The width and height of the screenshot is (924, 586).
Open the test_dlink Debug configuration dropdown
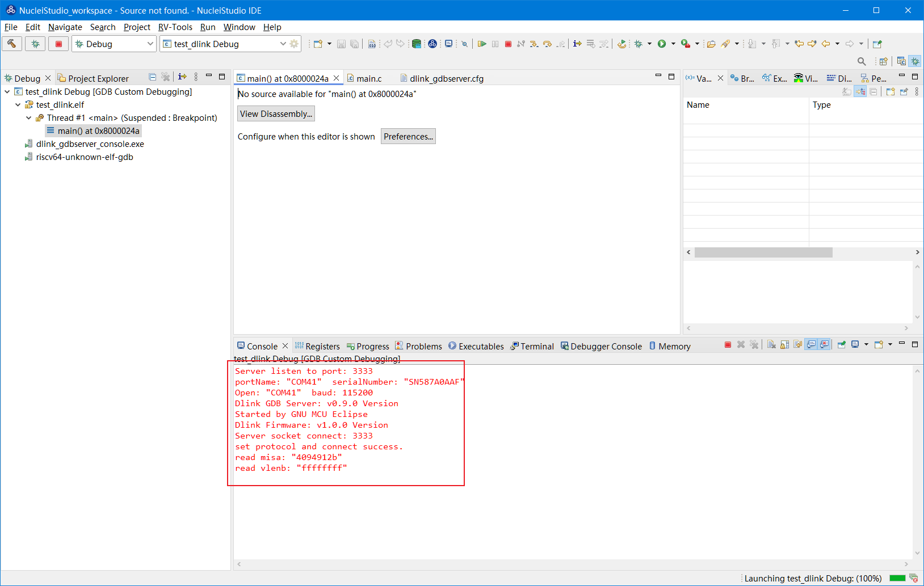click(283, 44)
